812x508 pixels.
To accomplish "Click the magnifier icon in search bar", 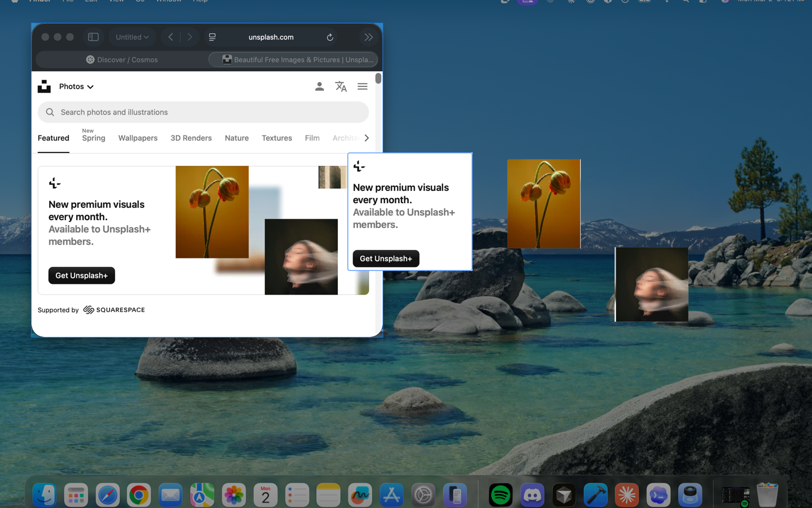I will point(50,112).
